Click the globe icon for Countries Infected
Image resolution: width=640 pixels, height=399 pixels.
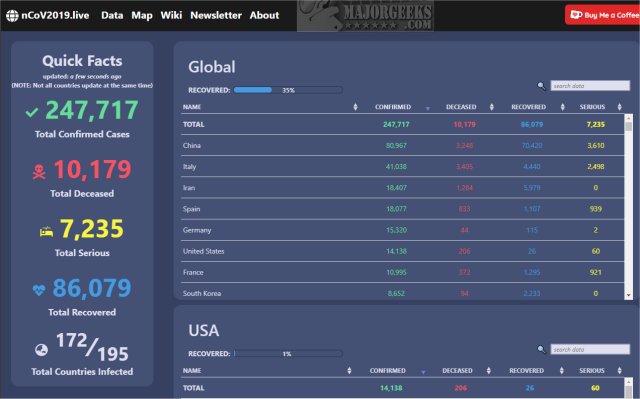pyautogui.click(x=41, y=350)
